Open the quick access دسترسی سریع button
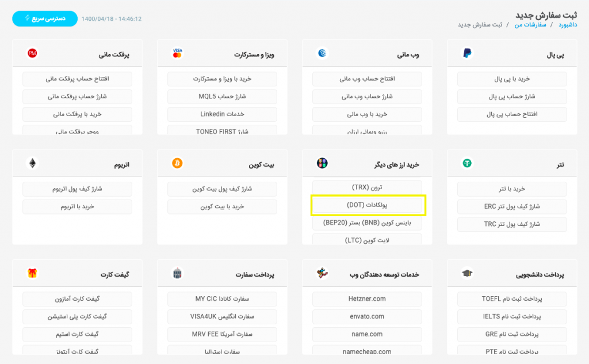The image size is (589, 364). tap(45, 18)
